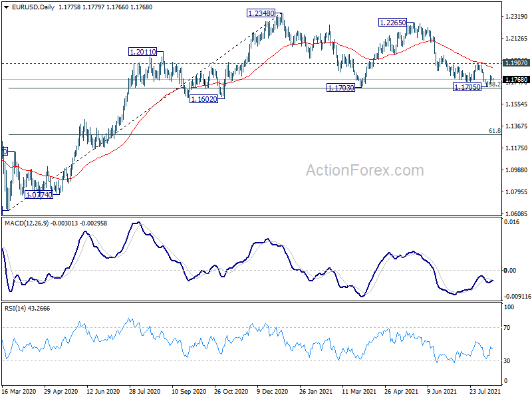532x399 pixels.
Task: Select the EURUSD,Daily chart title text
Action: coord(33,7)
